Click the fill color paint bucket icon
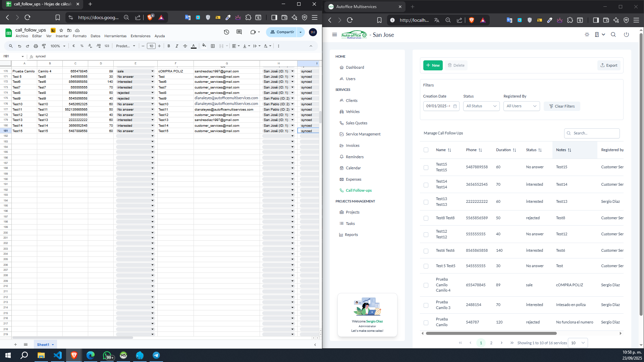 (x=204, y=46)
